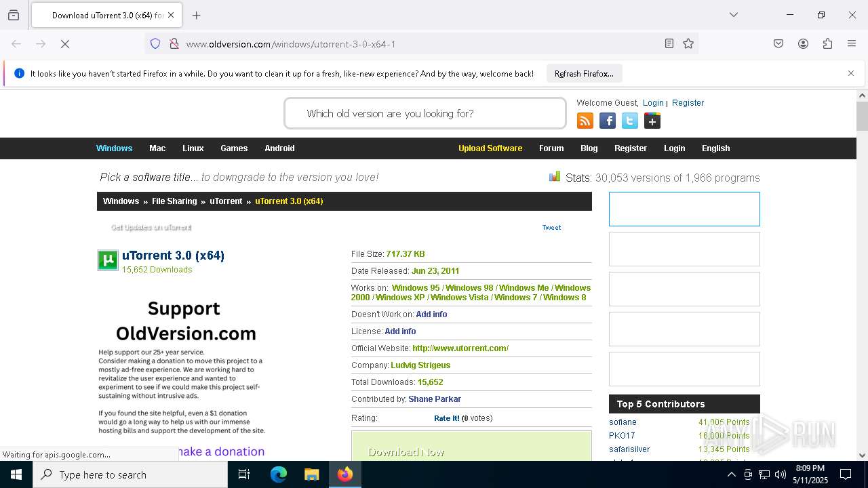
Task: Click Add info next to Doesn't Work on
Action: pyautogui.click(x=431, y=314)
